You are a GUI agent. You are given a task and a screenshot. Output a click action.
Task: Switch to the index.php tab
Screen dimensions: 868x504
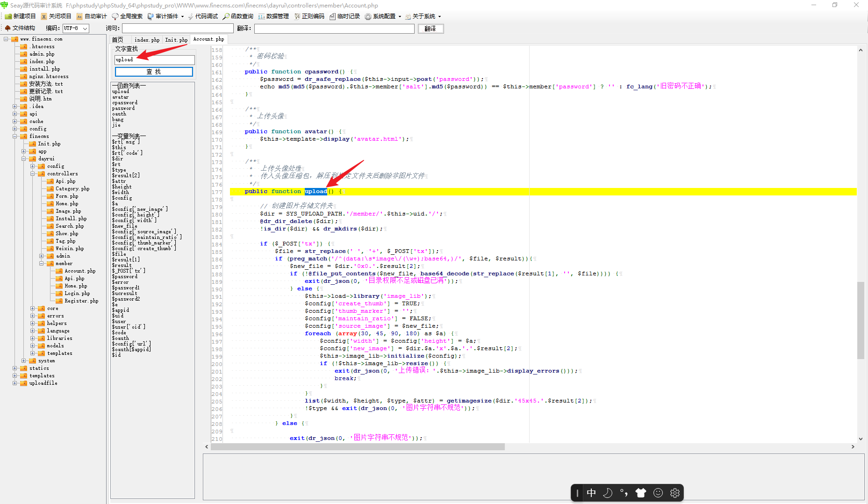point(147,40)
